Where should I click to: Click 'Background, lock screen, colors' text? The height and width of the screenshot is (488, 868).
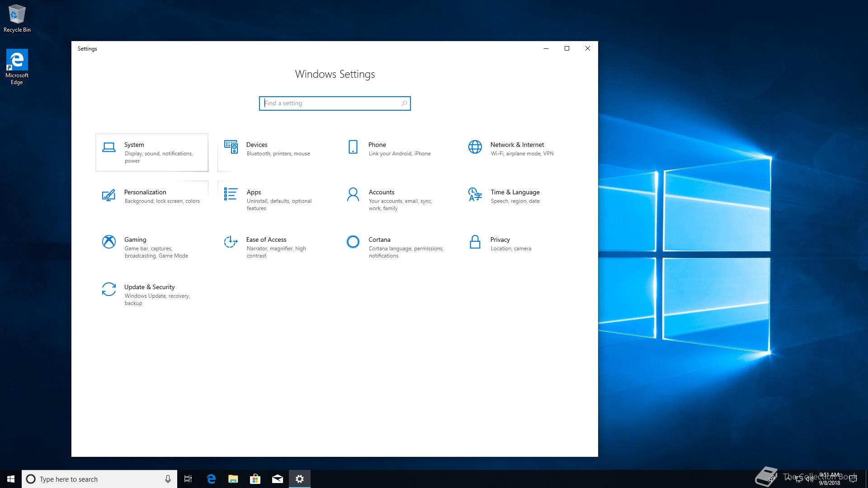162,201
